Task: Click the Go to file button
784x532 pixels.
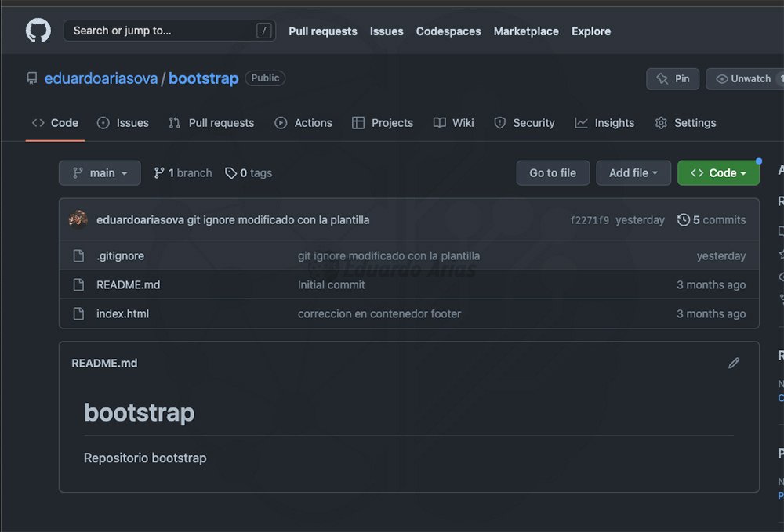Action: point(553,173)
